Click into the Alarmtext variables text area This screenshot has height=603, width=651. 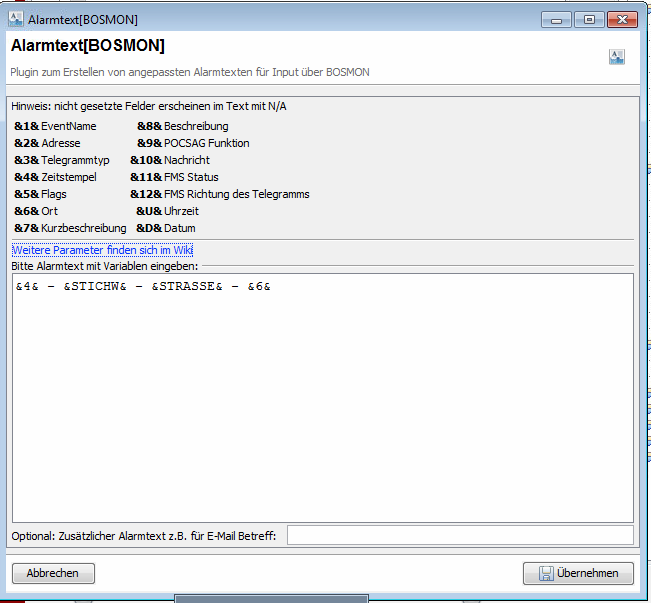[x=323, y=397]
